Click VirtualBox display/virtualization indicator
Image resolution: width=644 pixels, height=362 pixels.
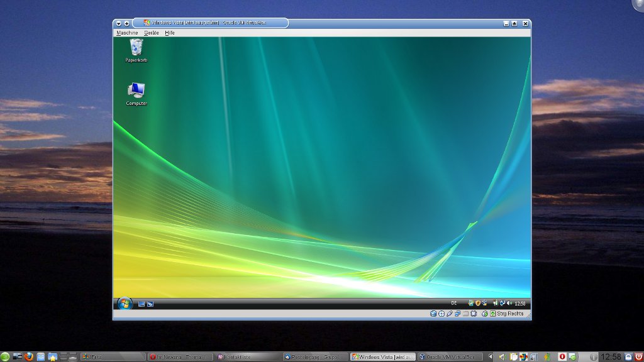[474, 314]
